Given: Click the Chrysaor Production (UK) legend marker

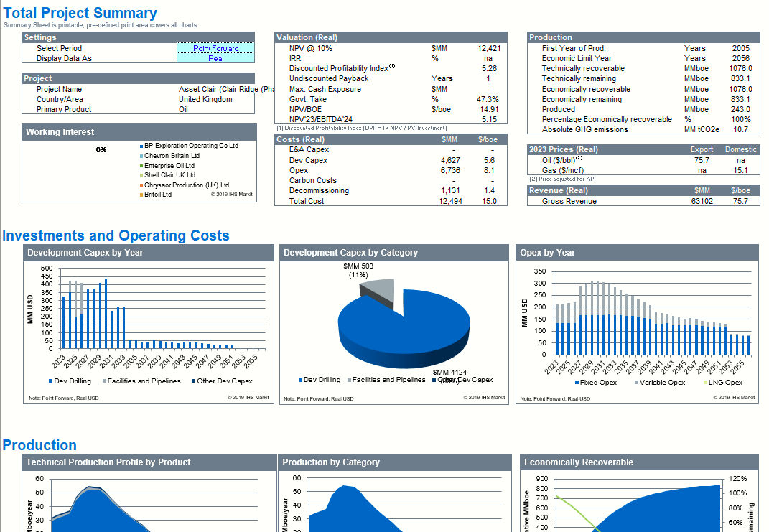Looking at the screenshot, I should coord(141,185).
